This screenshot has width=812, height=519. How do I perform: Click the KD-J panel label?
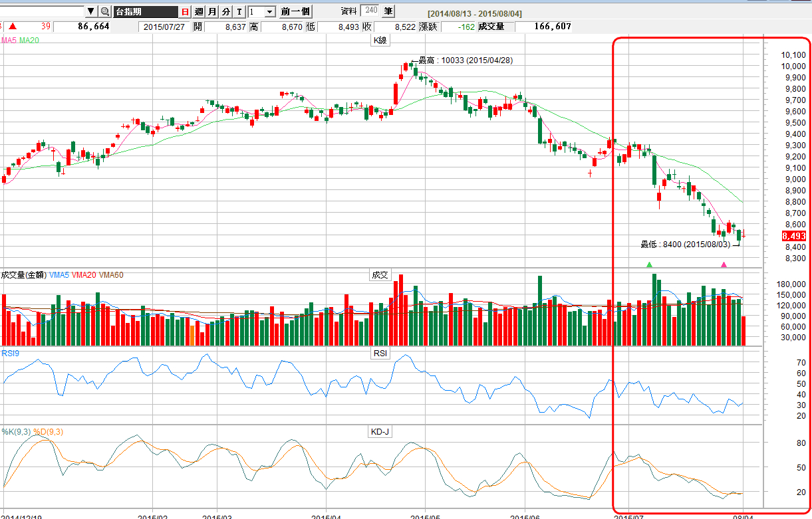point(380,432)
